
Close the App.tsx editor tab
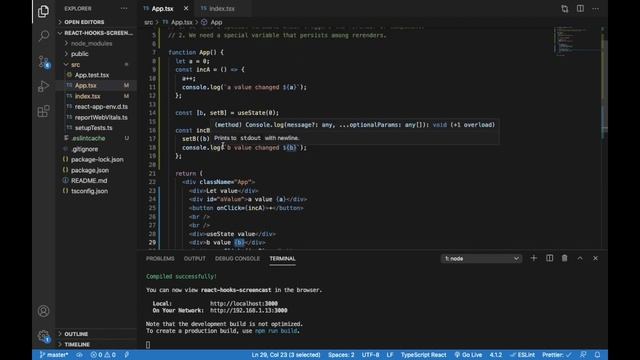(186, 8)
